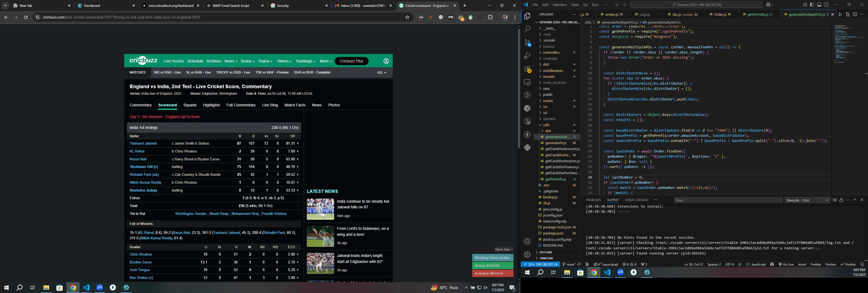Open the Selection menu in VS Code
Image resolution: width=868 pixels, height=293 pixels.
pos(559,5)
